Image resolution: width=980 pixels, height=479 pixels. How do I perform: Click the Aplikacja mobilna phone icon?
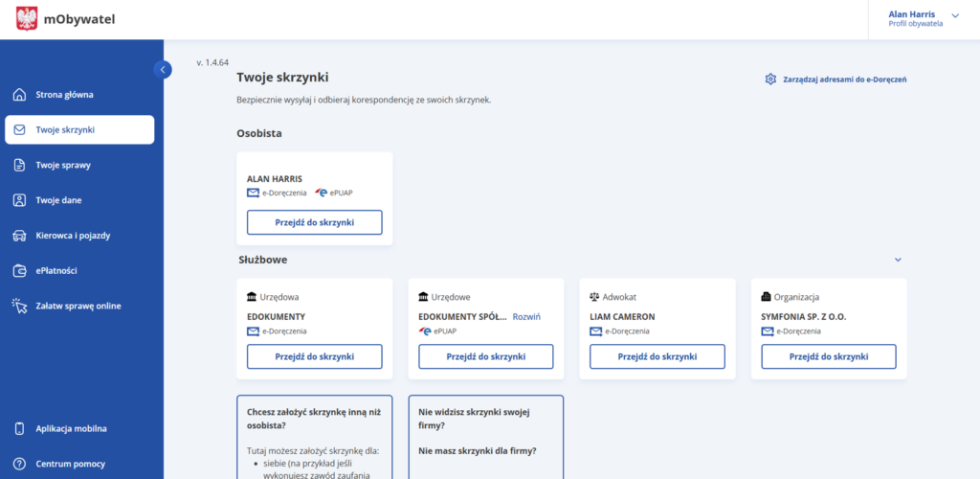point(20,429)
